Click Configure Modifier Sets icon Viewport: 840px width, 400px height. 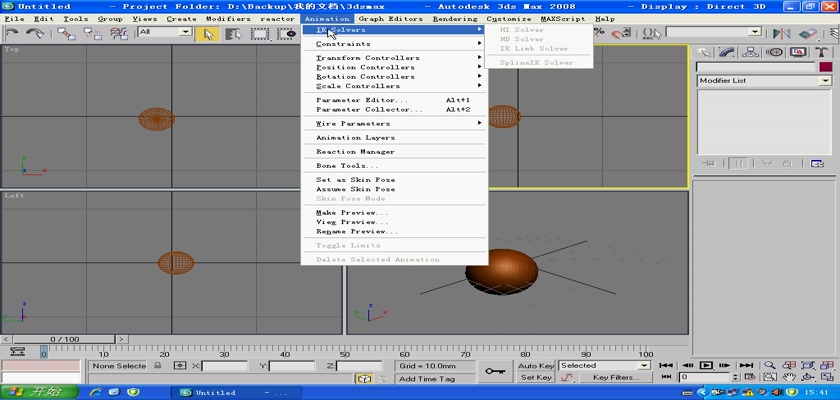tap(817, 164)
